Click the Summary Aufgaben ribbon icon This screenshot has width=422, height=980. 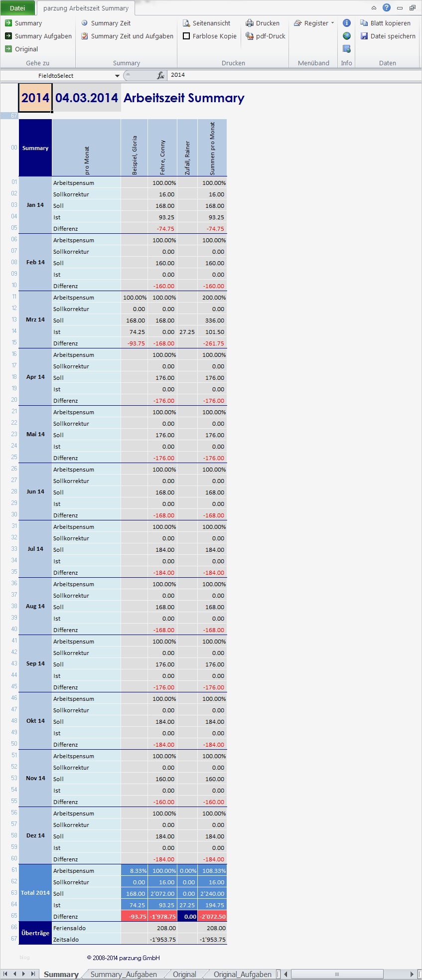tap(8, 36)
